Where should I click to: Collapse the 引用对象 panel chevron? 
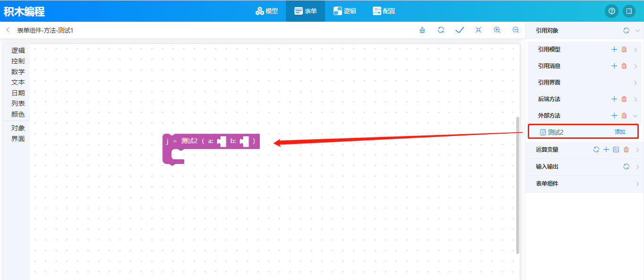pos(637,30)
